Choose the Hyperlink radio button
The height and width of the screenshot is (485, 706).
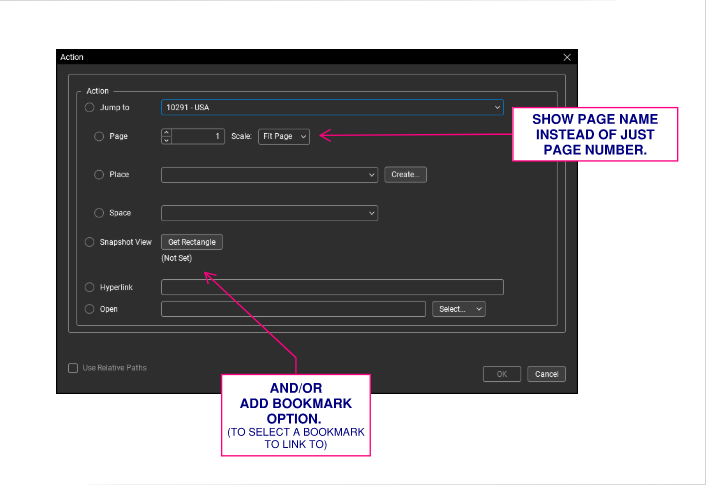[90, 287]
